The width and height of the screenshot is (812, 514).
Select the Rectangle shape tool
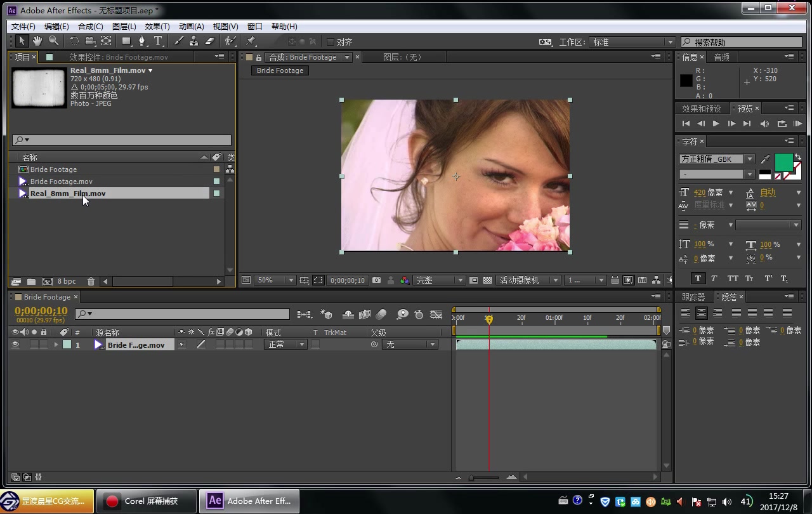click(x=126, y=41)
